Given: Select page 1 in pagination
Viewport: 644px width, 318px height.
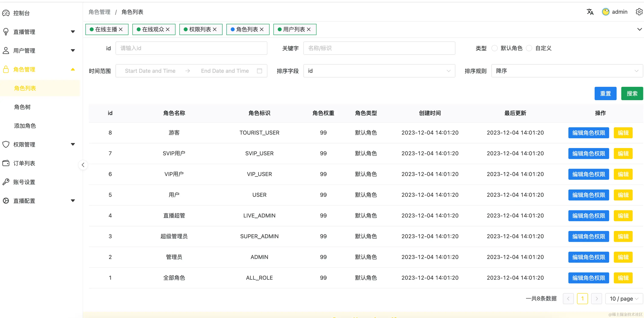Looking at the screenshot, I should (x=582, y=298).
